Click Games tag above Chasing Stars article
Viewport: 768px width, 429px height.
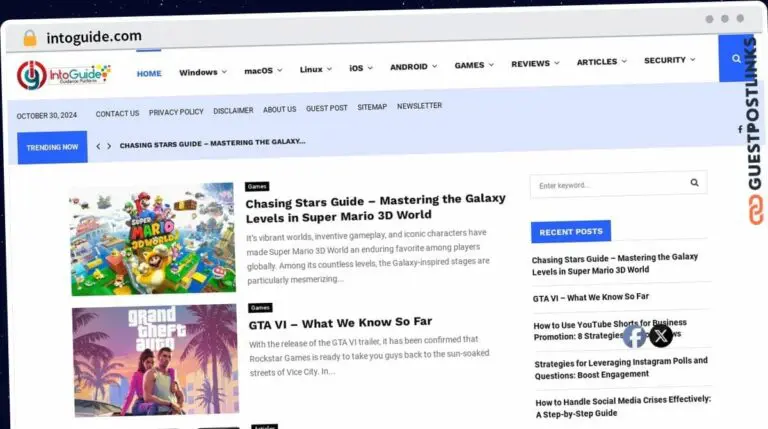pyautogui.click(x=257, y=187)
